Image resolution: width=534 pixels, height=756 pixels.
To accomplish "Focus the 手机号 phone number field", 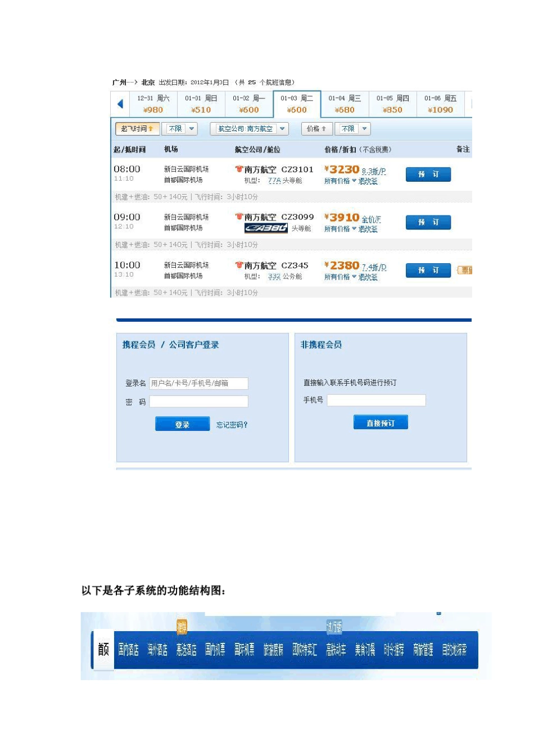I will [x=376, y=400].
